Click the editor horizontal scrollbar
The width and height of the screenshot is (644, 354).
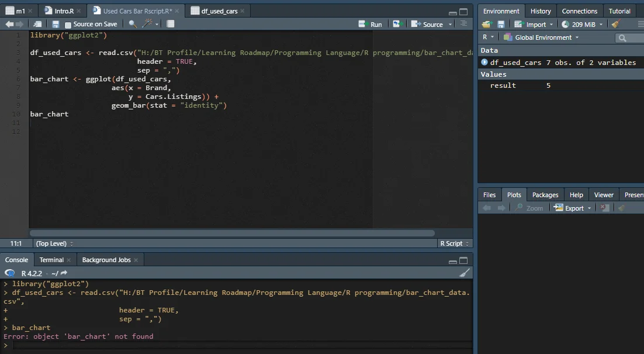[x=234, y=233]
